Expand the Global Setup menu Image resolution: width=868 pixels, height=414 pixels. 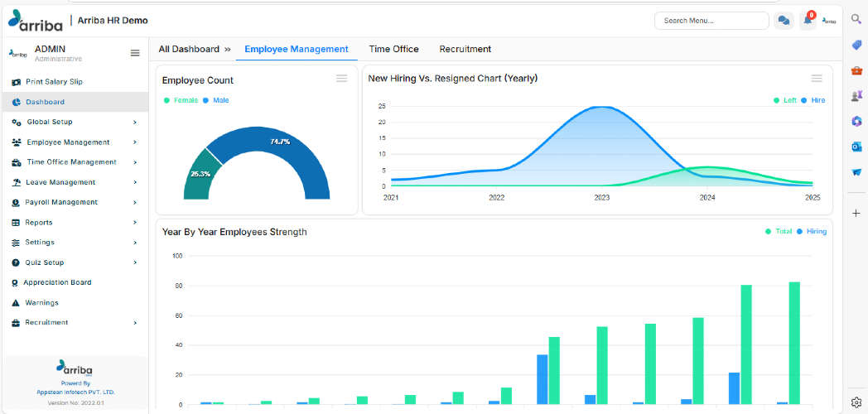[75, 122]
